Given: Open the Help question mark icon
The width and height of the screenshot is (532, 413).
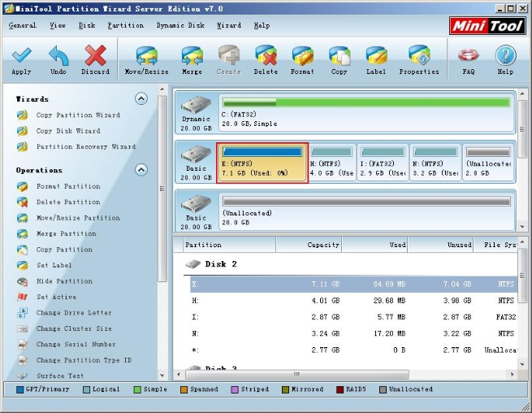Looking at the screenshot, I should [x=505, y=55].
